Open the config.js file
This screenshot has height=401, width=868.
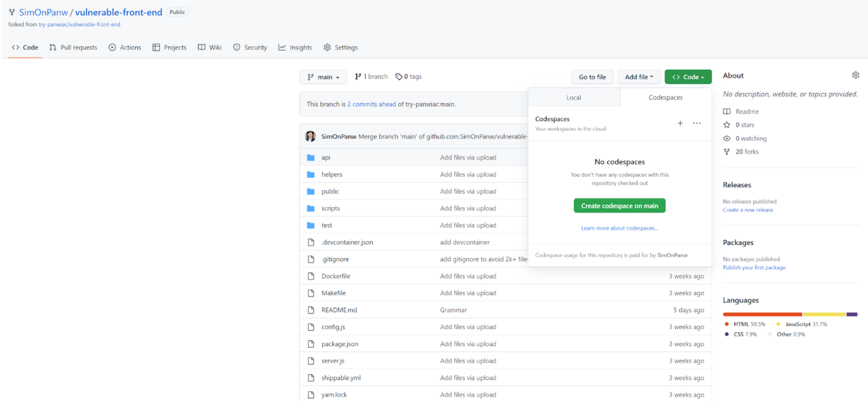(x=333, y=327)
